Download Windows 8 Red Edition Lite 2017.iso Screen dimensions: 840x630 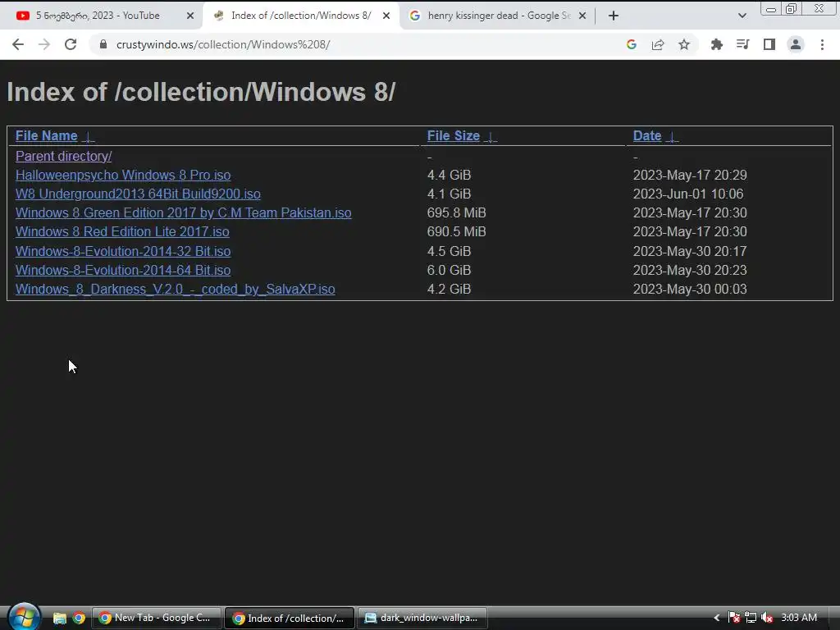[122, 231]
